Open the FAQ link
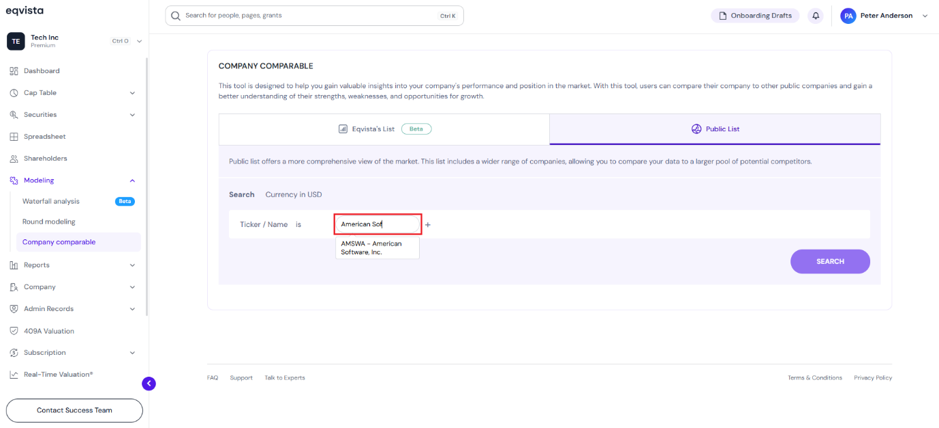This screenshot has width=939, height=428. [x=213, y=378]
